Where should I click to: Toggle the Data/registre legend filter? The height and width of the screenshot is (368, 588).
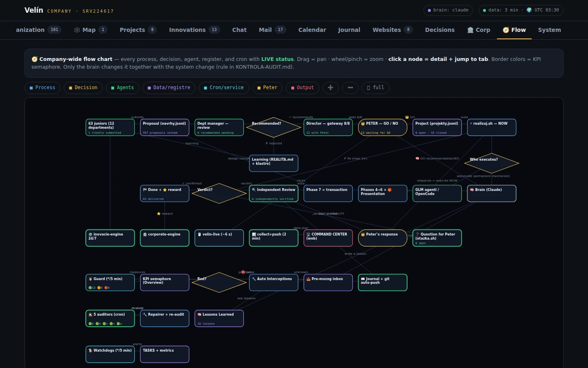[x=169, y=88]
